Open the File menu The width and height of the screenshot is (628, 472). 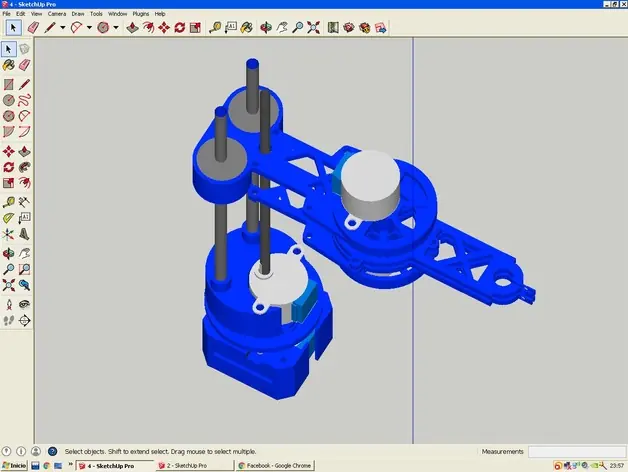[7, 14]
